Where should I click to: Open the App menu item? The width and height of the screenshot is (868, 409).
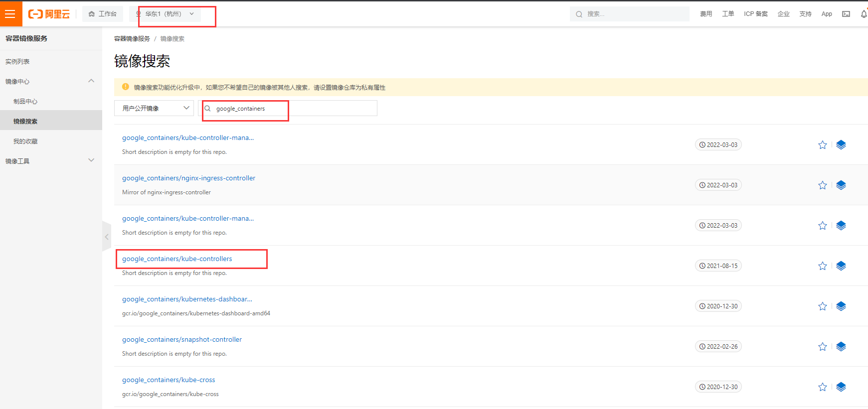(x=827, y=14)
